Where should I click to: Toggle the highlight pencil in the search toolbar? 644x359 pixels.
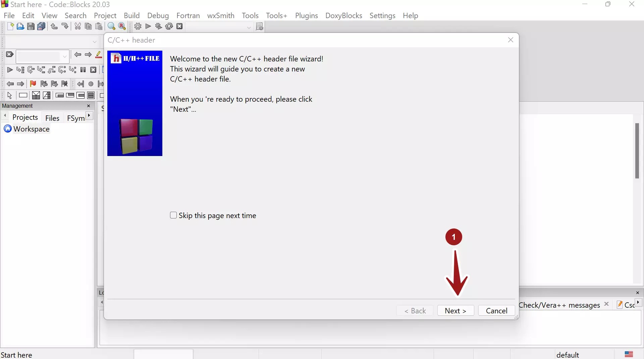coord(99,55)
